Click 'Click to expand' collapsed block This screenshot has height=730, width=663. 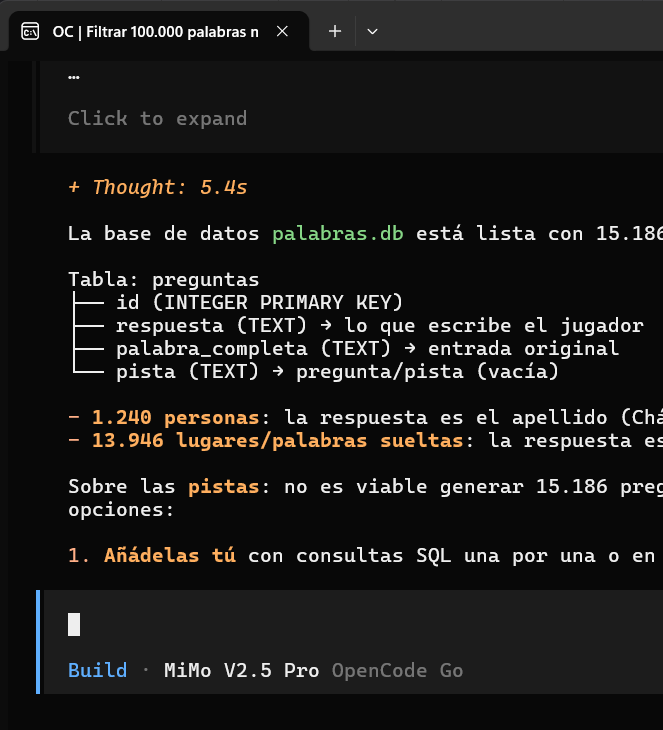157,118
